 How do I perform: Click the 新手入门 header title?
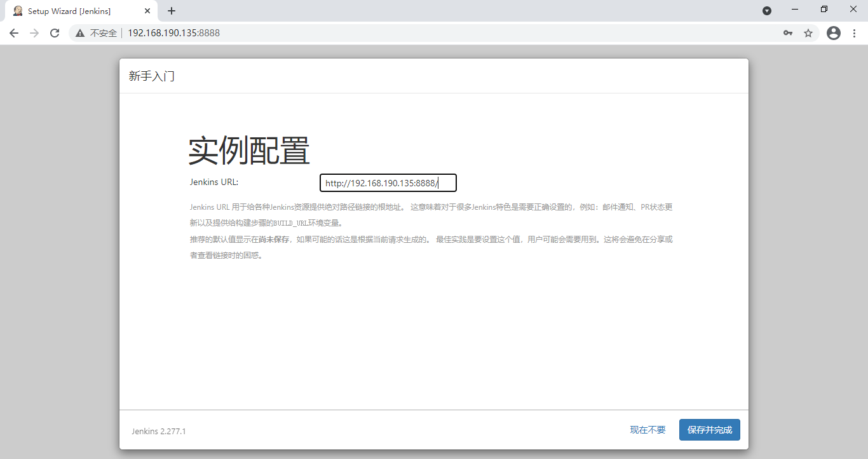[152, 76]
